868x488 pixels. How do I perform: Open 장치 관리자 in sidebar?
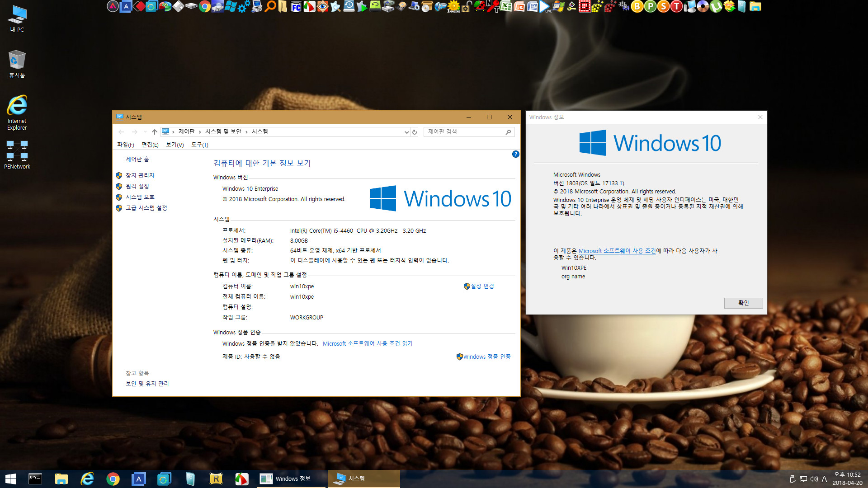click(x=140, y=175)
